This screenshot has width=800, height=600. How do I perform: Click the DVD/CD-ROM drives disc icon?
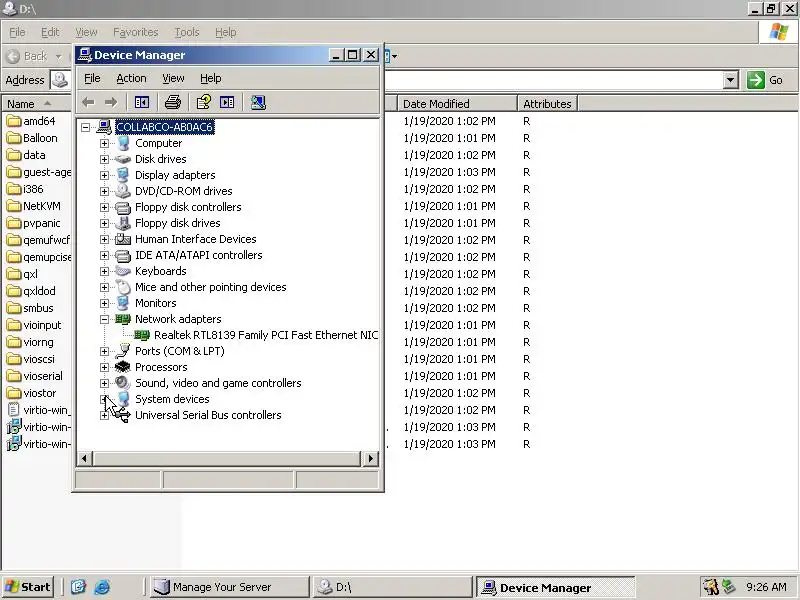point(122,191)
